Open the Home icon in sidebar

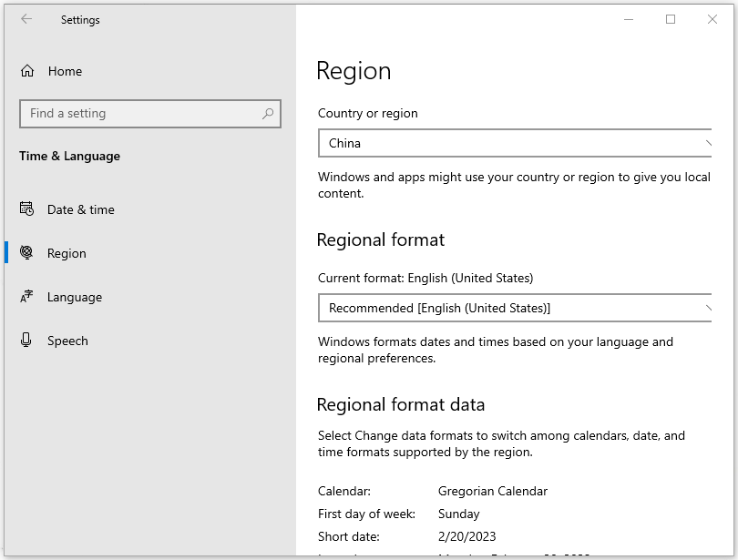(x=27, y=71)
